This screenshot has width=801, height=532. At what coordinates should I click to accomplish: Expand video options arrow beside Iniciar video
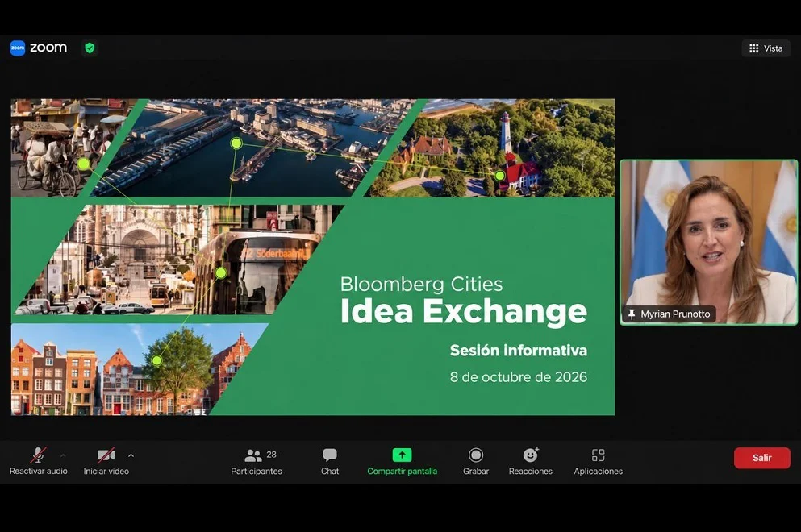coord(131,455)
